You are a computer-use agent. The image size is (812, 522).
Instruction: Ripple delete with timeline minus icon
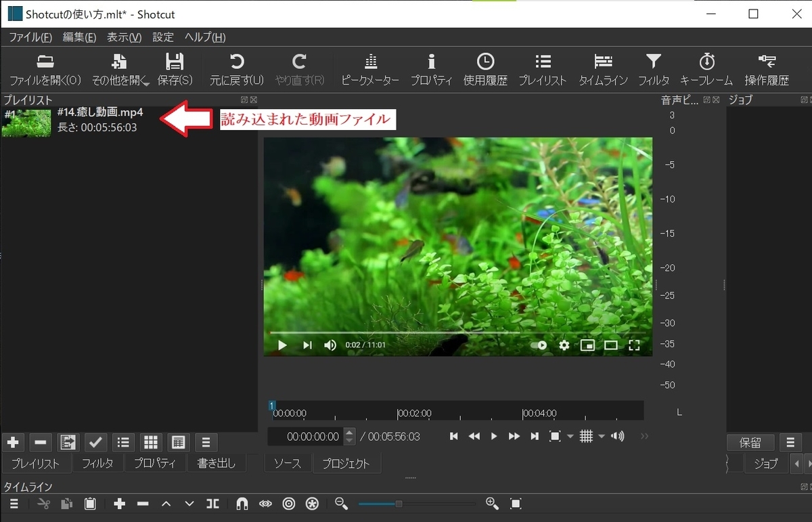pos(143,504)
